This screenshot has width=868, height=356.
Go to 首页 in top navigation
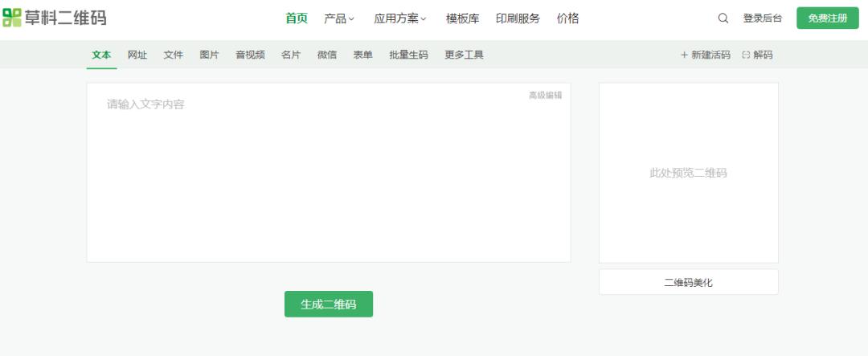click(x=296, y=18)
